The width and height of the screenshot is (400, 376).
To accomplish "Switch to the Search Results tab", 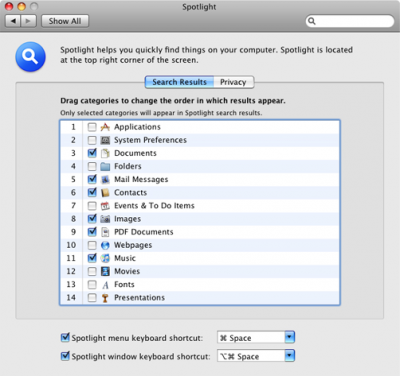I will 179,82.
